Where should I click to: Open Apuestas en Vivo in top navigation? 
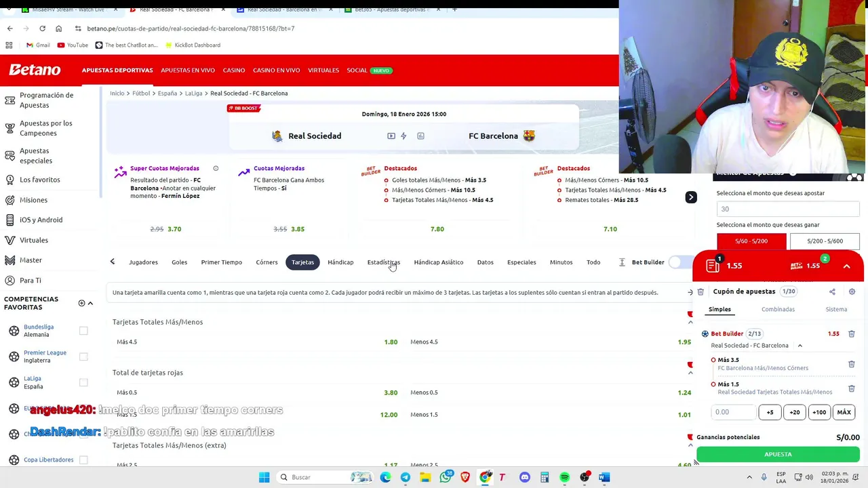[188, 70]
